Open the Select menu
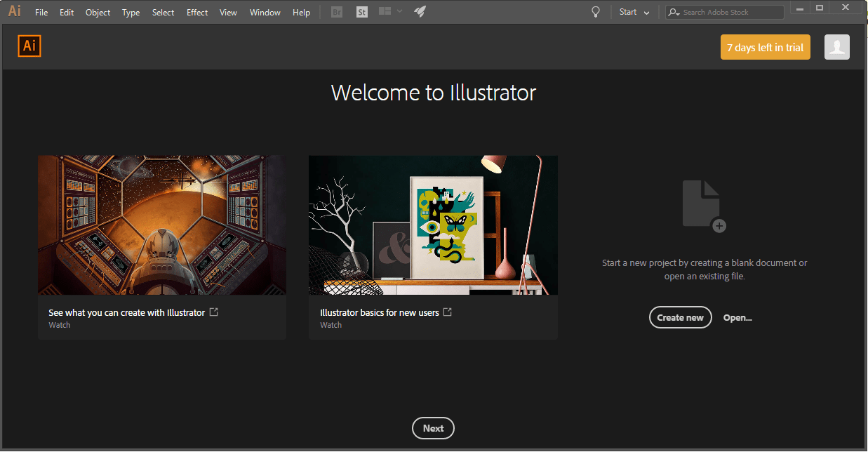Image resolution: width=868 pixels, height=452 pixels. (163, 13)
